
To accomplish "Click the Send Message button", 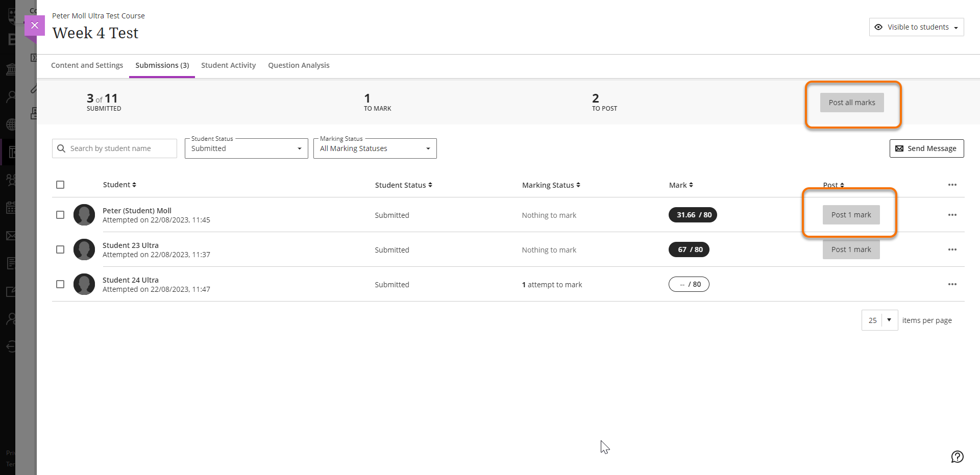I will click(926, 148).
